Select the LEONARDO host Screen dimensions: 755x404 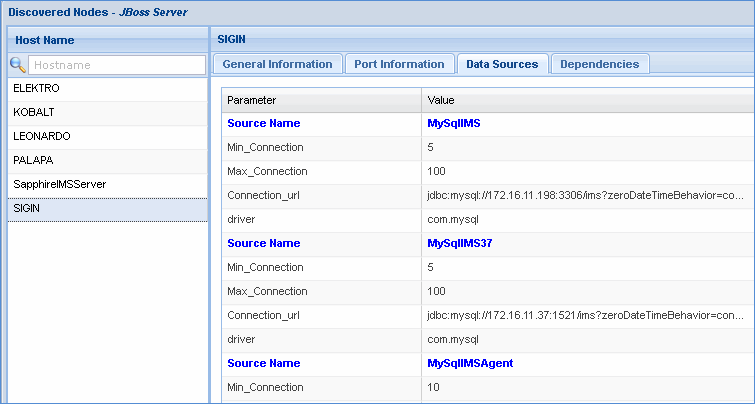[x=41, y=136]
